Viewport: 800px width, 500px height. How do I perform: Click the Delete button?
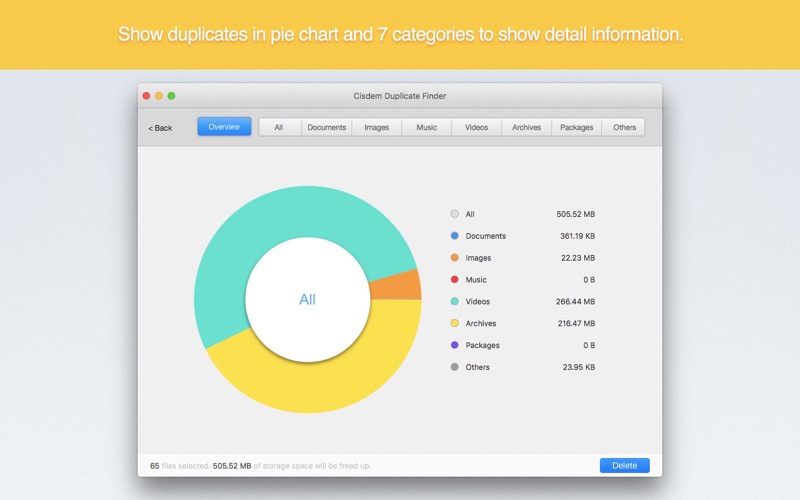click(x=624, y=465)
